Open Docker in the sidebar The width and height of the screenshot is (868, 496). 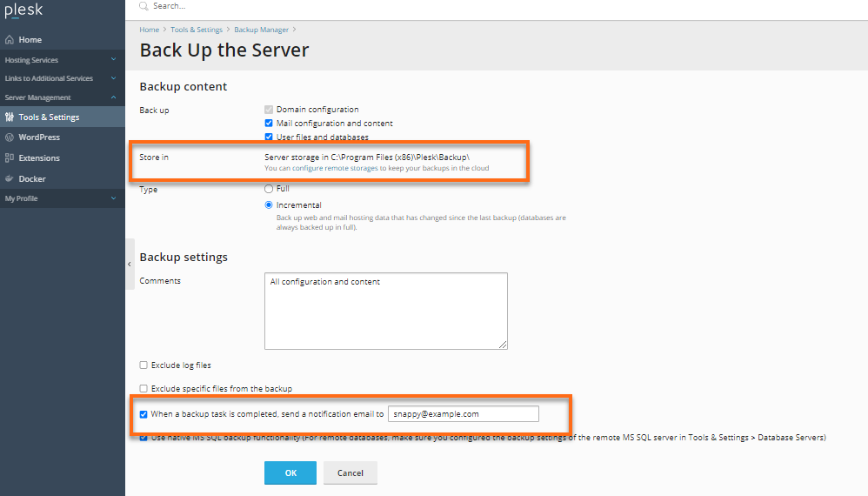point(62,178)
